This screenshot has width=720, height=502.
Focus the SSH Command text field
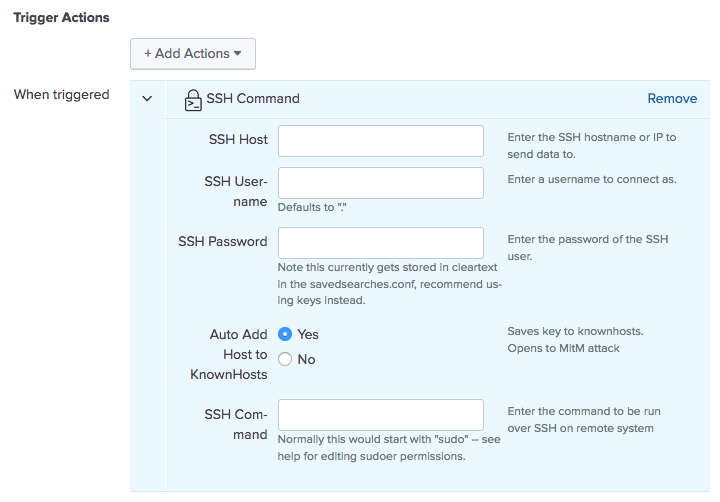381,415
